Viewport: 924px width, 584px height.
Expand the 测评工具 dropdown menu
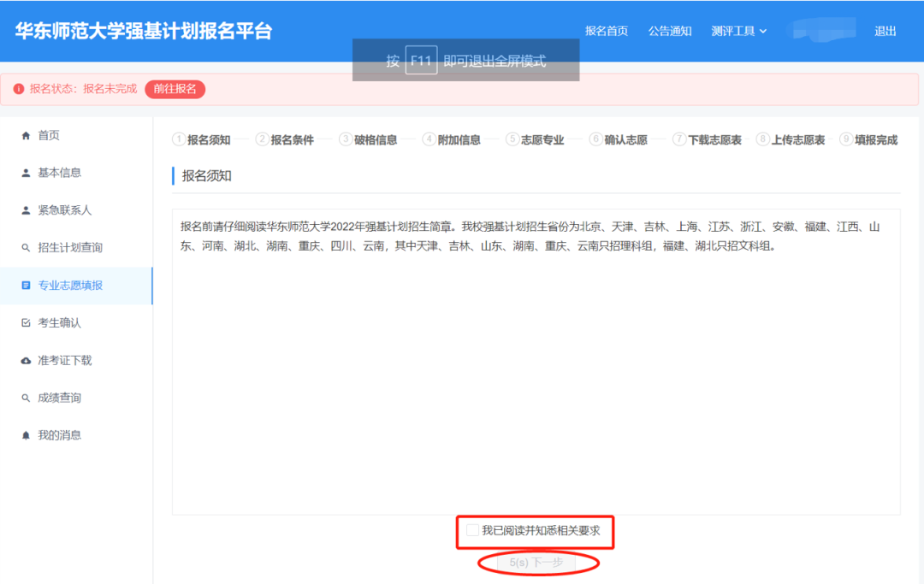coord(739,31)
